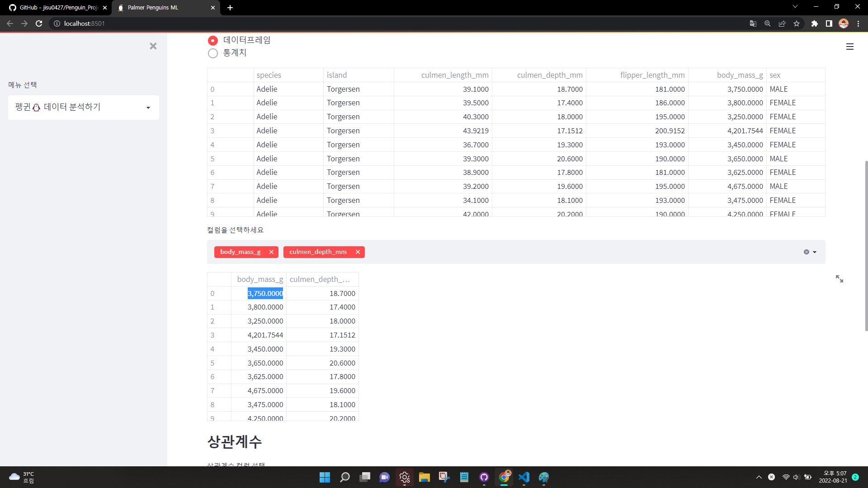Show hidden system tray icons
The height and width of the screenshot is (488, 868).
point(759,477)
